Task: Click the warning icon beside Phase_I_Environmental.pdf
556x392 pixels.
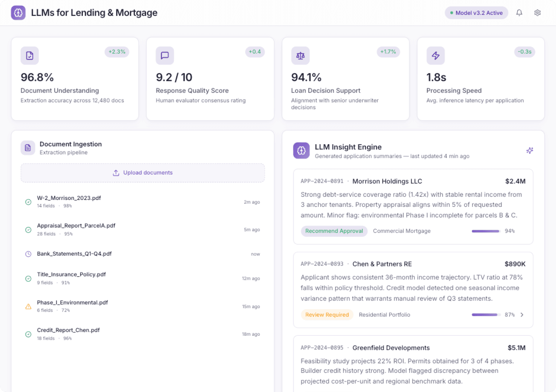Action: tap(28, 306)
